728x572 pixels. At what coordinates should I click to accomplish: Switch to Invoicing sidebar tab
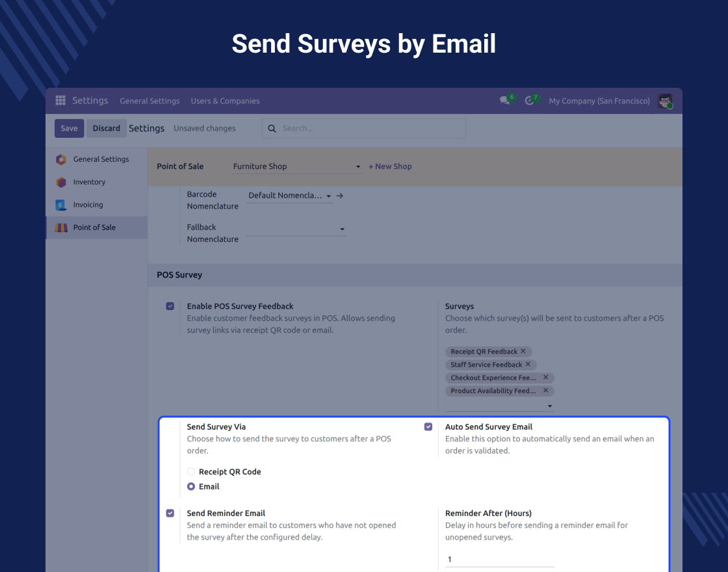pyautogui.click(x=97, y=205)
